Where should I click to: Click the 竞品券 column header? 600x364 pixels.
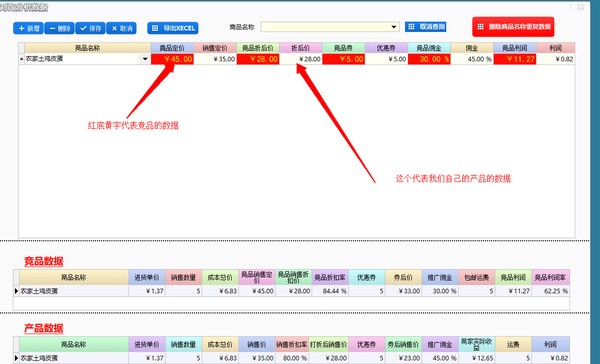(344, 48)
